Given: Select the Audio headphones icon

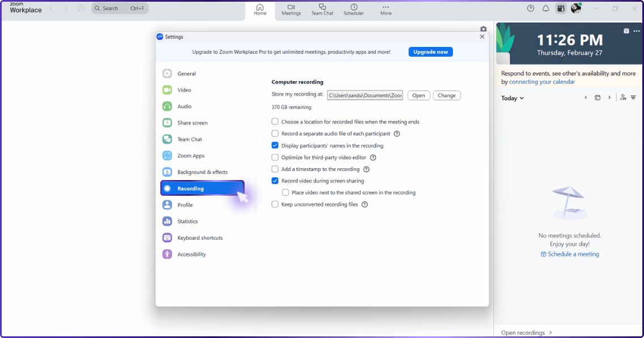Looking at the screenshot, I should tap(167, 106).
